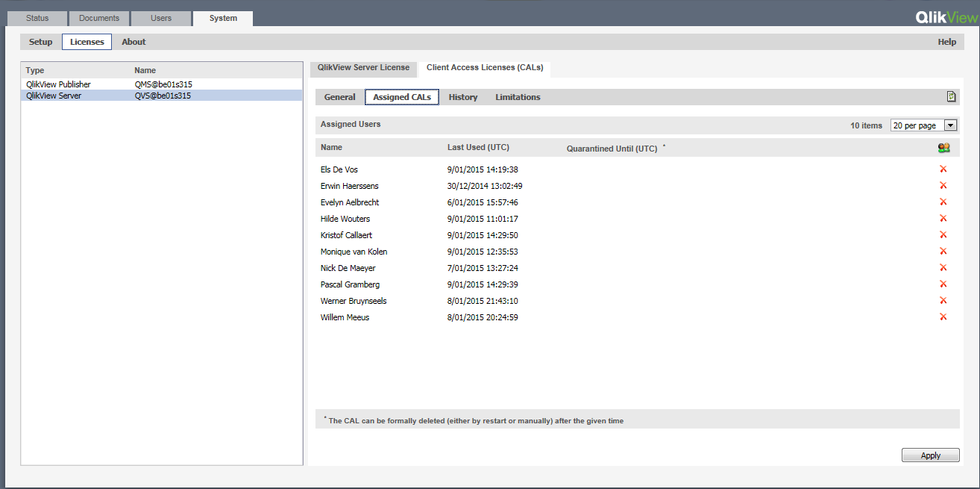Delete Werner Bruynseels' CAL
The image size is (980, 489).
943,301
